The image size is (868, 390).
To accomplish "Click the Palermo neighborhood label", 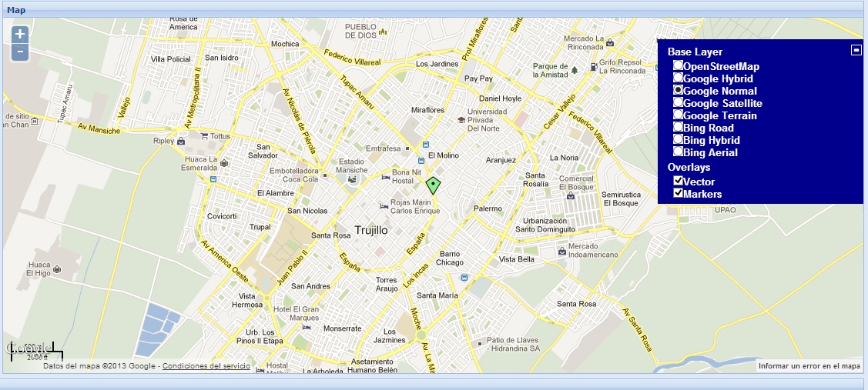I will (x=488, y=208).
